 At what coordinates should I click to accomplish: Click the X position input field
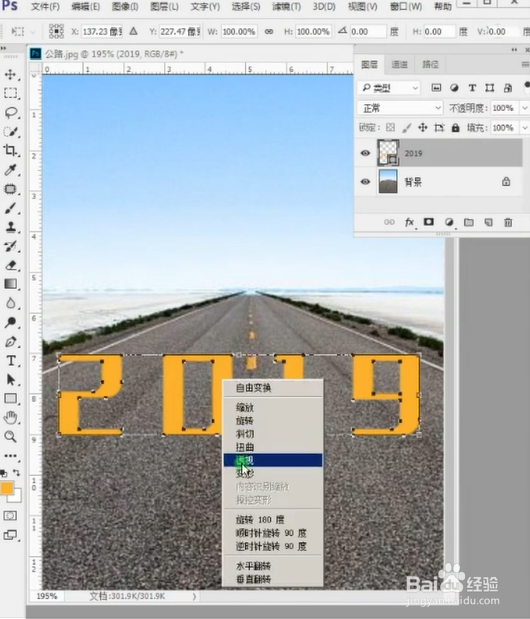click(102, 32)
